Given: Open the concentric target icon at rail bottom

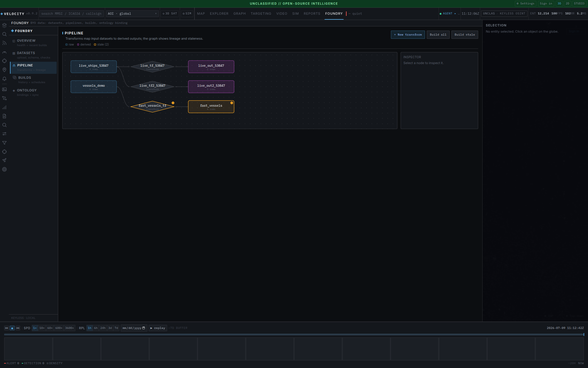Looking at the screenshot, I should point(4,169).
